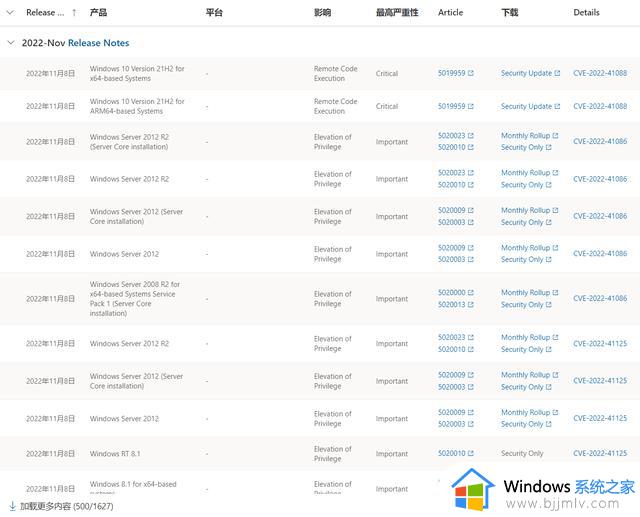Open CVE-2022-41086 link in Server 2008 R2 row
The height and width of the screenshot is (517, 640).
click(x=600, y=298)
